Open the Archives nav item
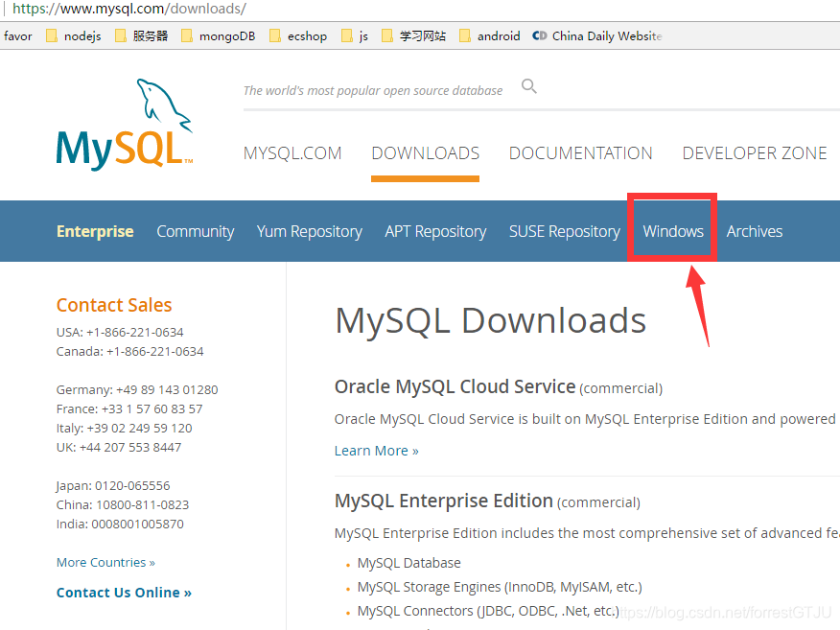Screen dimensions: 840x630 click(755, 231)
